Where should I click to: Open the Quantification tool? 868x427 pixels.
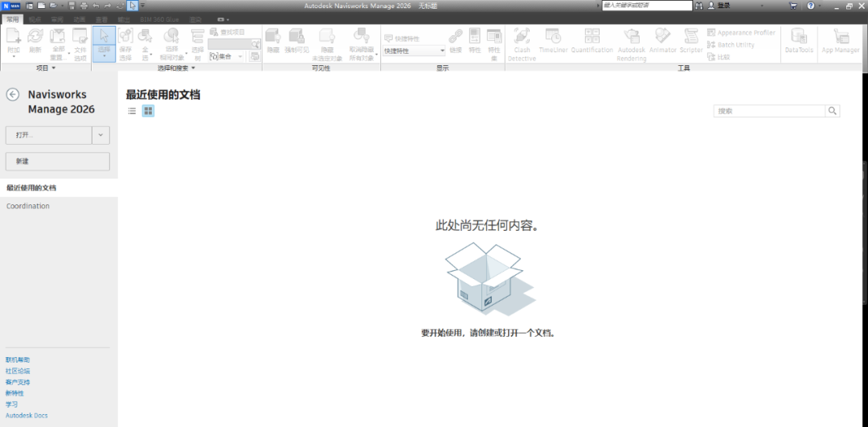[592, 43]
